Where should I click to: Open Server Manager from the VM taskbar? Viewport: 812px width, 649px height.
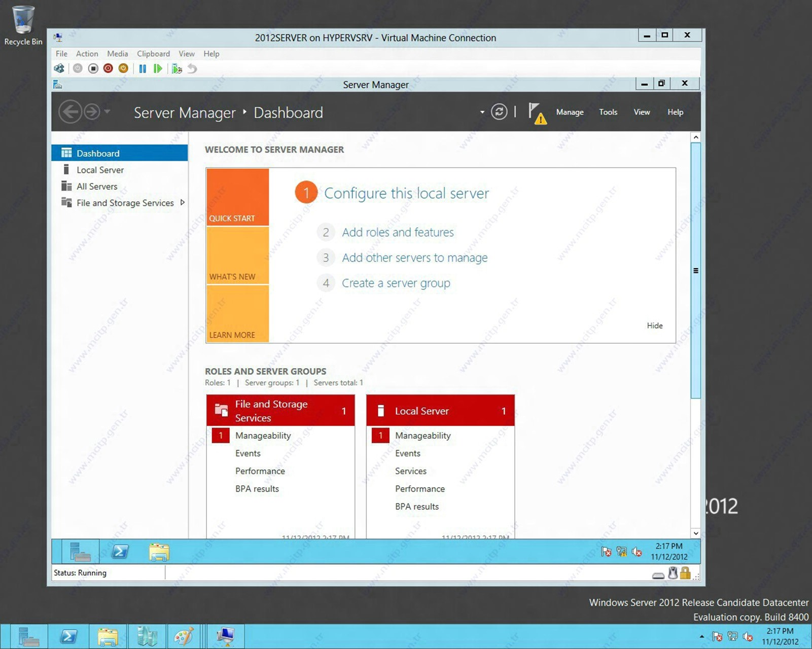coord(80,552)
